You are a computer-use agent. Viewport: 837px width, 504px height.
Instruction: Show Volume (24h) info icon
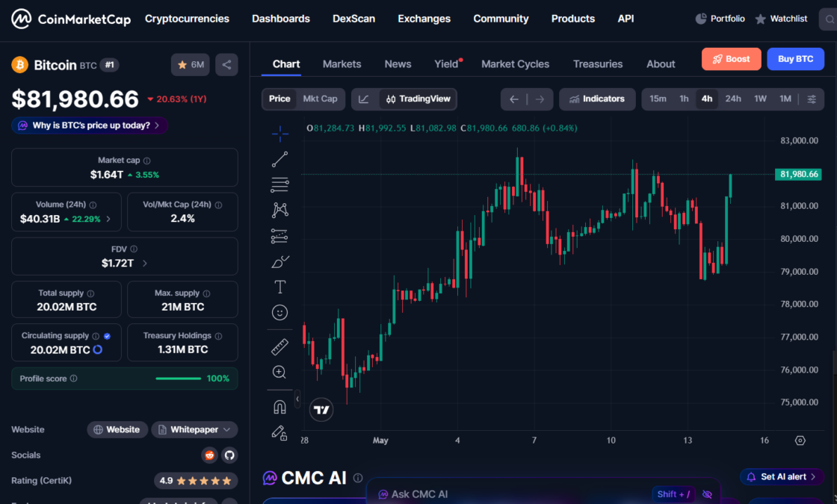[x=93, y=205]
